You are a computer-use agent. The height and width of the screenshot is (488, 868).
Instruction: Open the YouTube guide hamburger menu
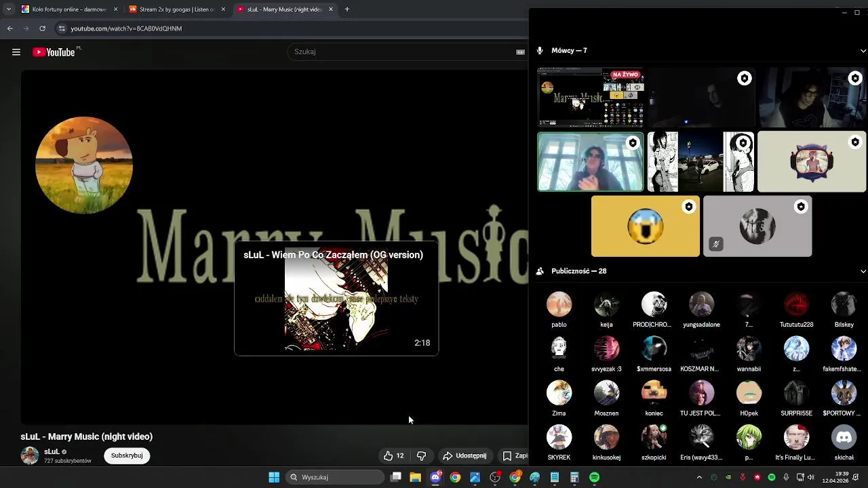click(16, 52)
